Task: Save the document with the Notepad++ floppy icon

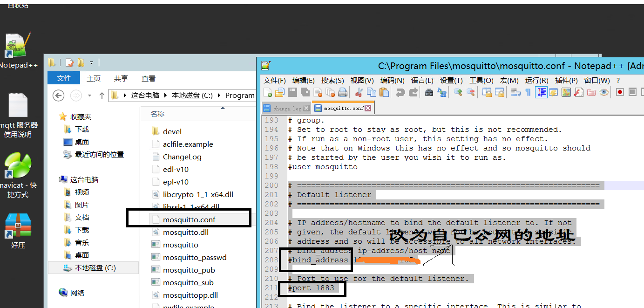Action: pyautogui.click(x=292, y=92)
